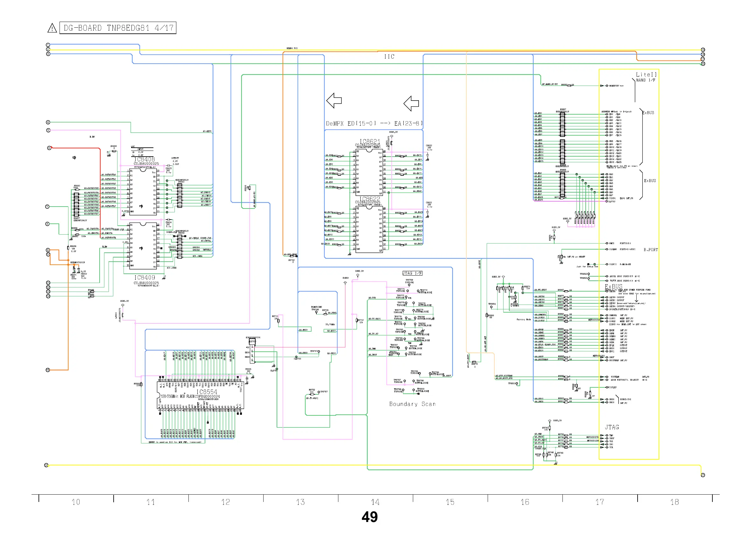The width and height of the screenshot is (756, 536).
Task: Click the red-wired connector circle 6
Action: point(49,148)
